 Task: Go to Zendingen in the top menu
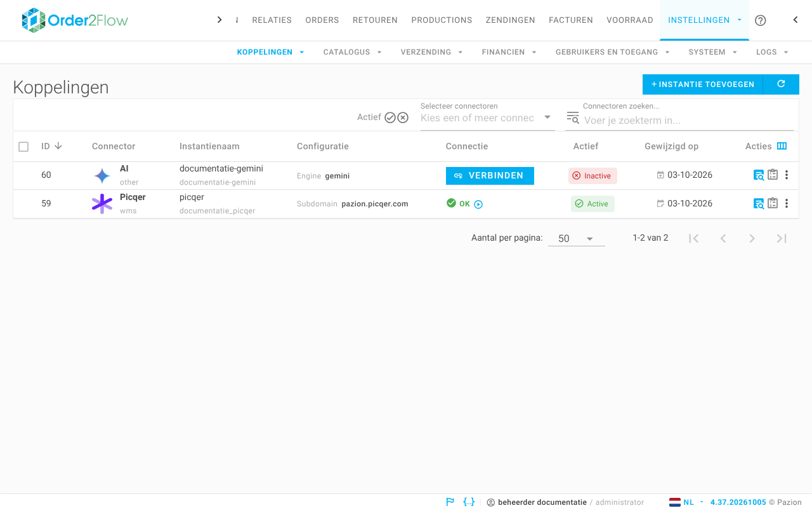(511, 20)
